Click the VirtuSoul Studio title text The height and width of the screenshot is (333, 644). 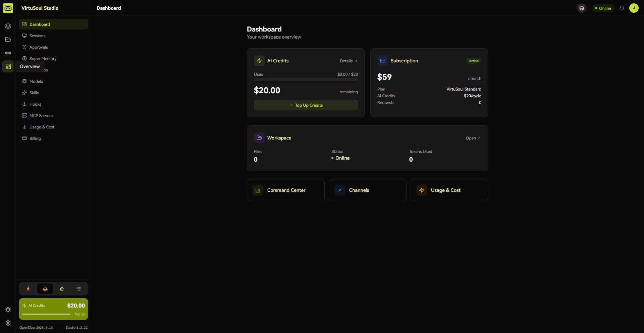[x=40, y=8]
